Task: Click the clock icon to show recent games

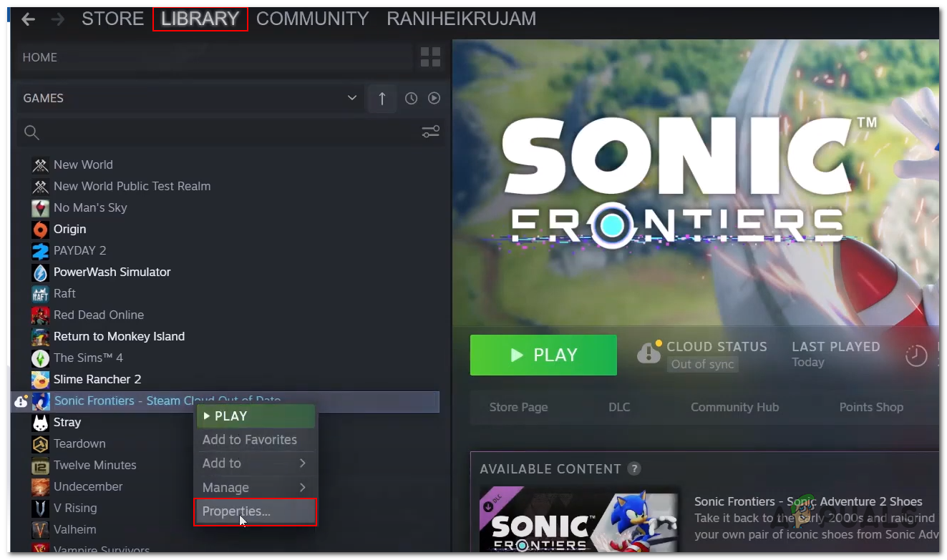Action: tap(411, 98)
